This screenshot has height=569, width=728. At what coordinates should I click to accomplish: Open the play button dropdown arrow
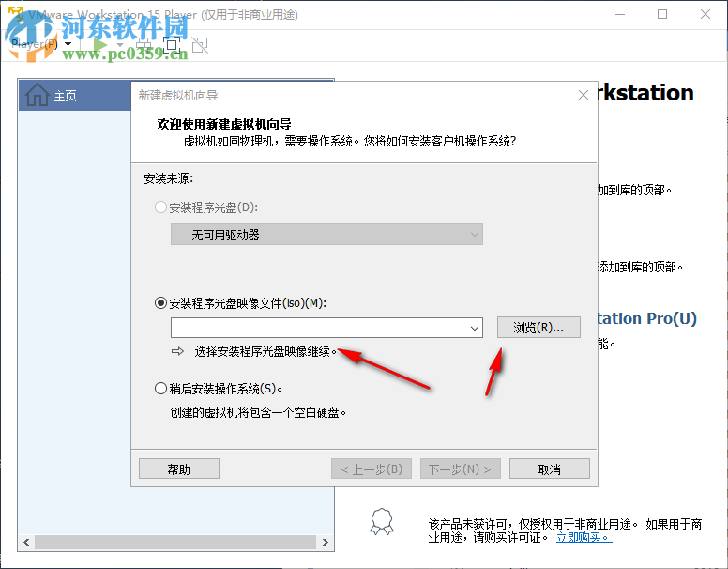[x=120, y=45]
